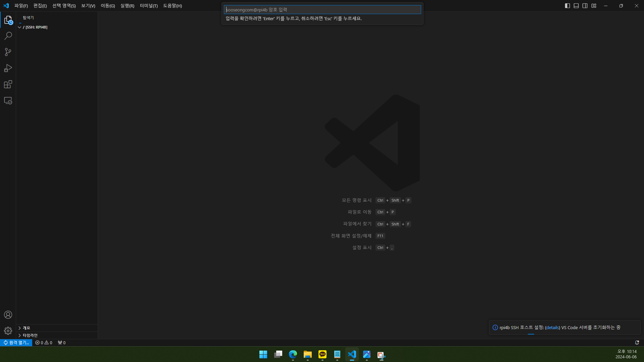Open the Manage gear icon

point(8,331)
